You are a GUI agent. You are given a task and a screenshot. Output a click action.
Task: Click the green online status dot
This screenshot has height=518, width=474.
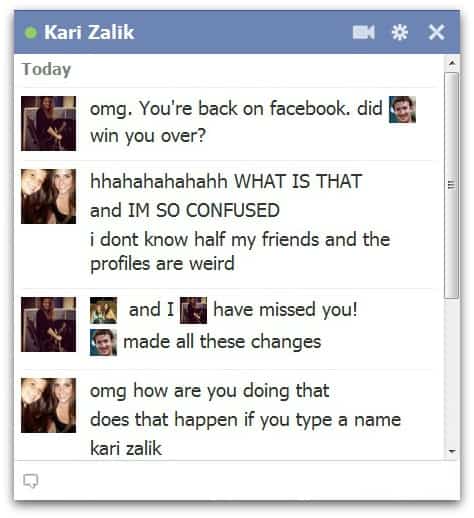[x=31, y=33]
